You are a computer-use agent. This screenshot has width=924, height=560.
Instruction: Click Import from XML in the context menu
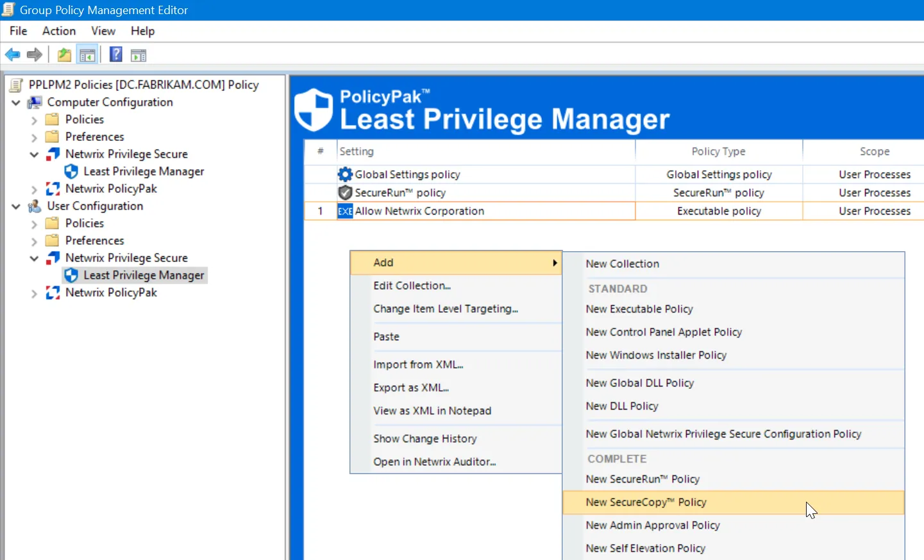click(x=418, y=364)
